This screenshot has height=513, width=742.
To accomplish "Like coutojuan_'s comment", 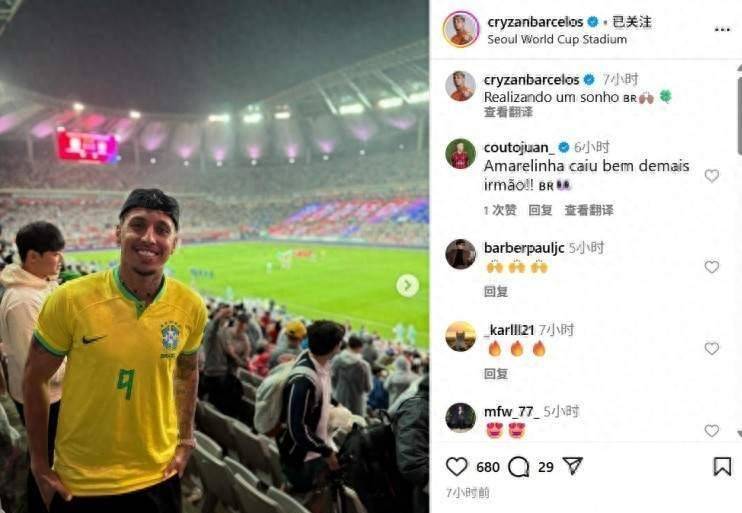I will point(712,176).
